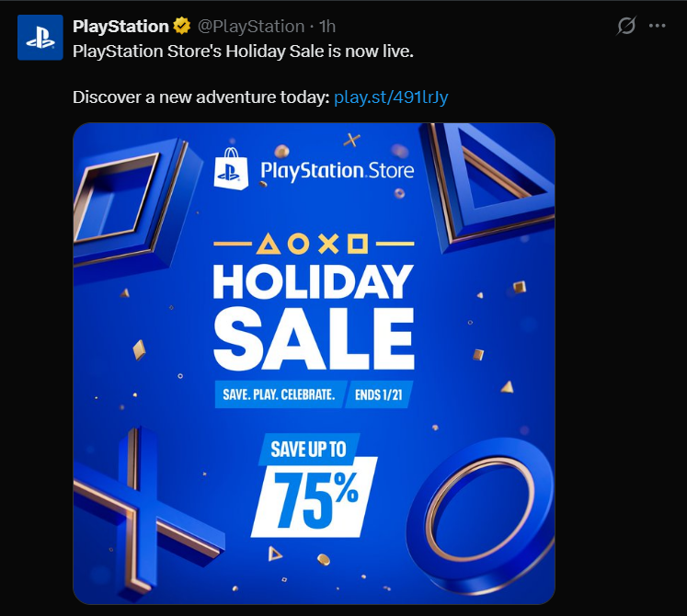Click the ENDS 1/21 label
Viewport: 687px width, 616px height.
tap(378, 396)
